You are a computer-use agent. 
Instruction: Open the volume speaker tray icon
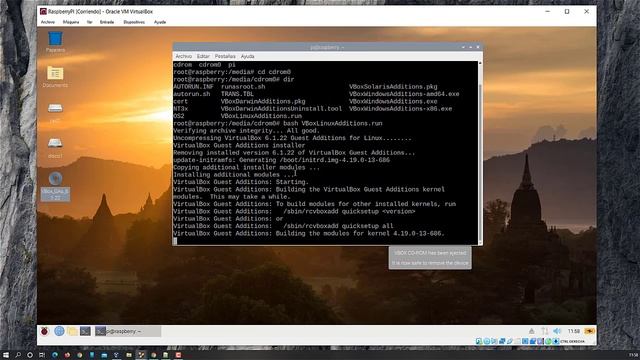pos(557,331)
